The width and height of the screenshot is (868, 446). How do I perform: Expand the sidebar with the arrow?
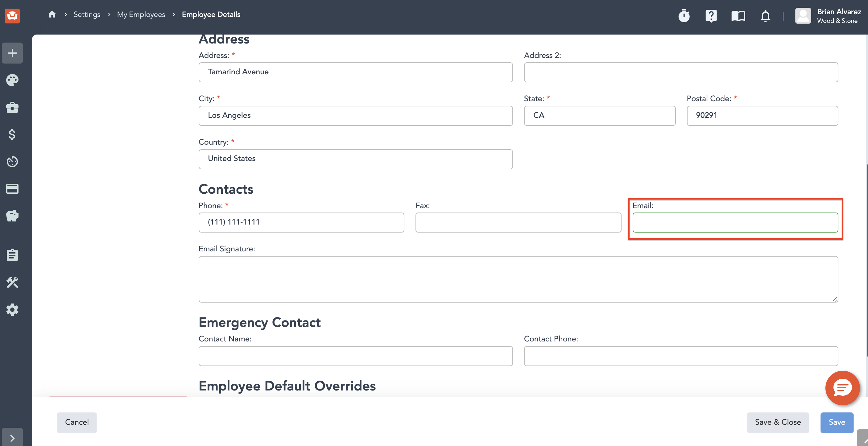pyautogui.click(x=12, y=438)
